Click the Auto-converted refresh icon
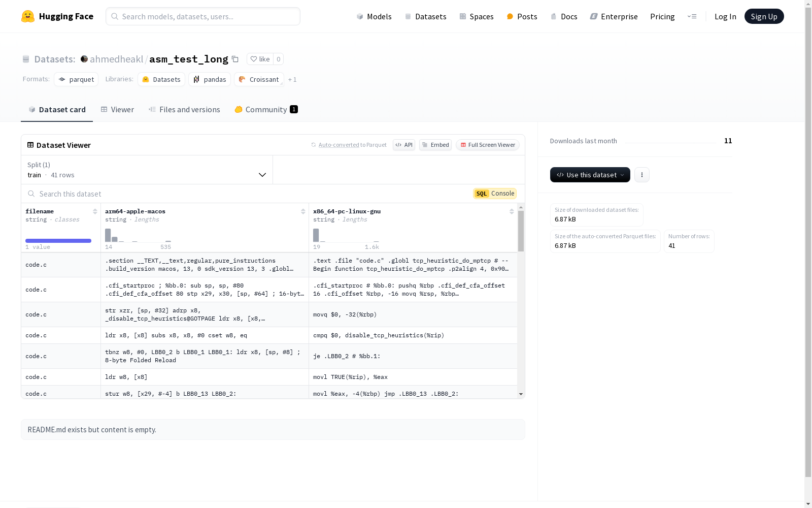This screenshot has width=812, height=508. pyautogui.click(x=314, y=145)
